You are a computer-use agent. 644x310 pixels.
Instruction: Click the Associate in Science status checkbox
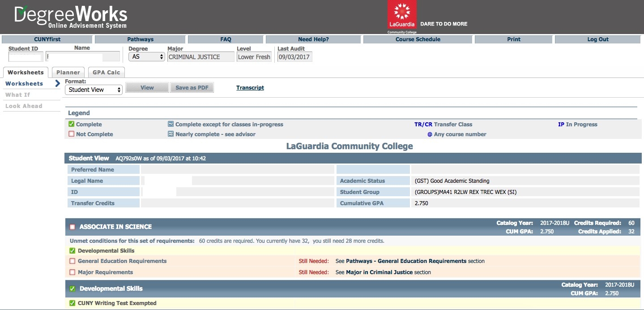tap(73, 227)
